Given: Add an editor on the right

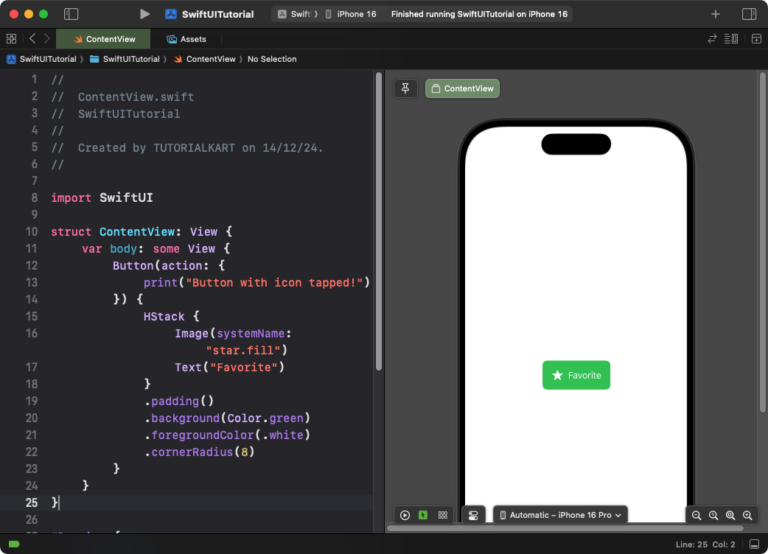Looking at the screenshot, I should pyautogui.click(x=756, y=39).
